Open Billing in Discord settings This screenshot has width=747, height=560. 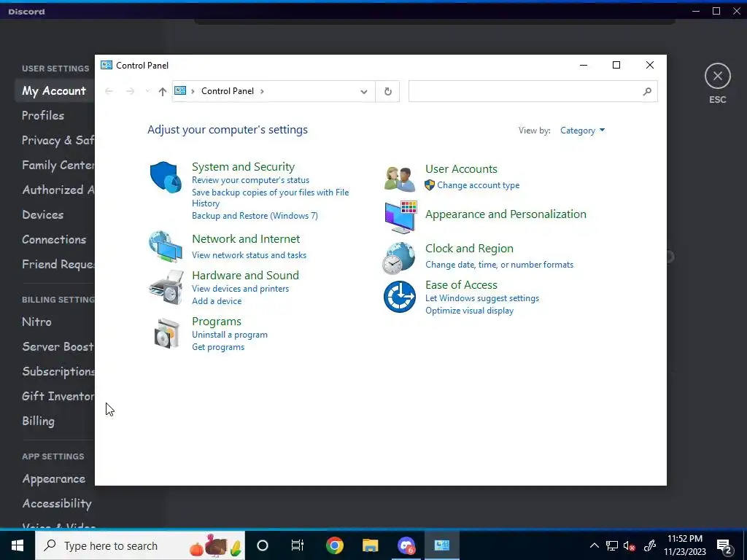click(x=38, y=421)
